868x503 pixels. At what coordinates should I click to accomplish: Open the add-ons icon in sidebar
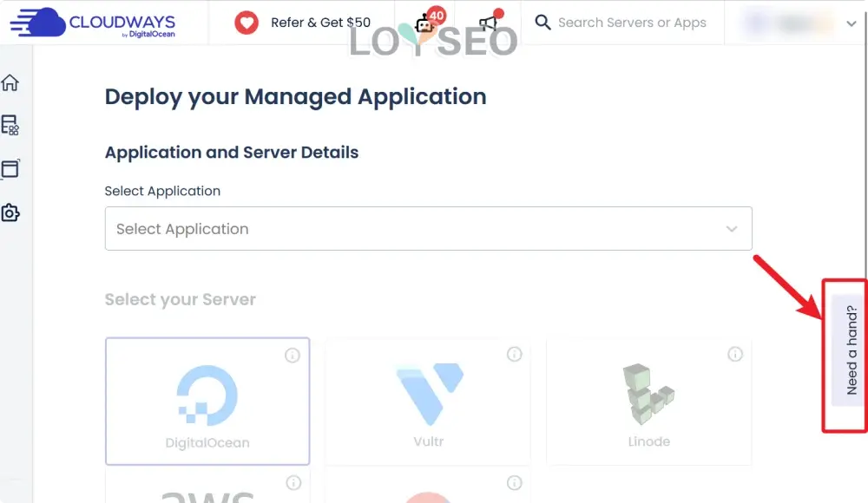pyautogui.click(x=10, y=212)
